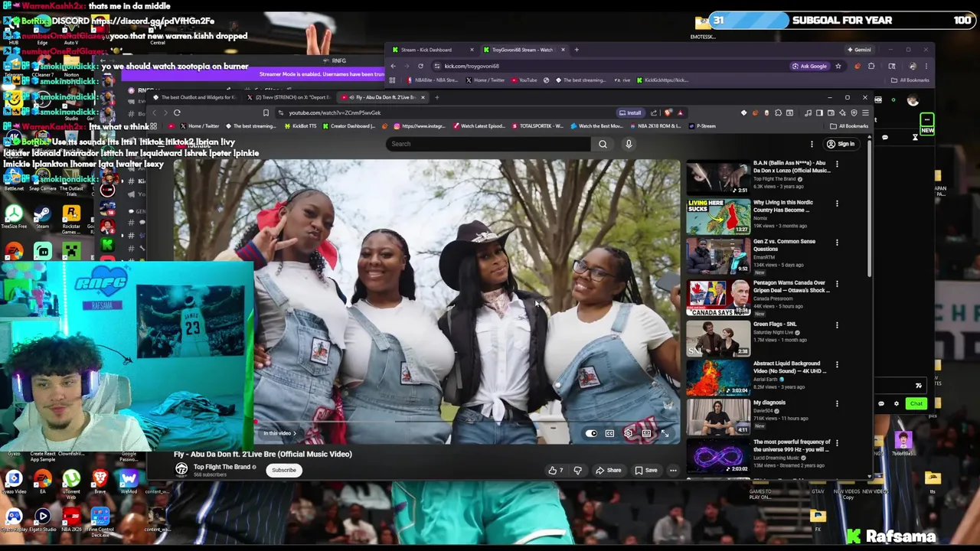Open NBABite bookmark in kick.com browser
The image size is (980, 551).
point(433,80)
